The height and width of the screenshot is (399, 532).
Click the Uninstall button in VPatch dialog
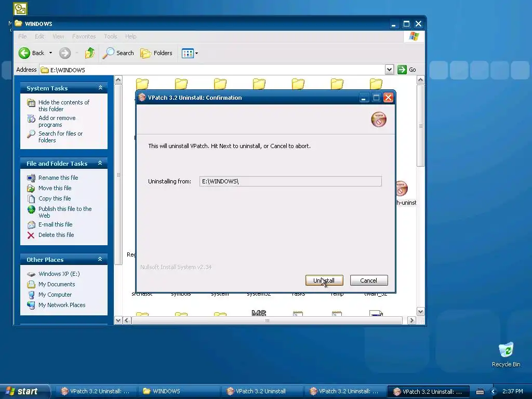pyautogui.click(x=324, y=280)
